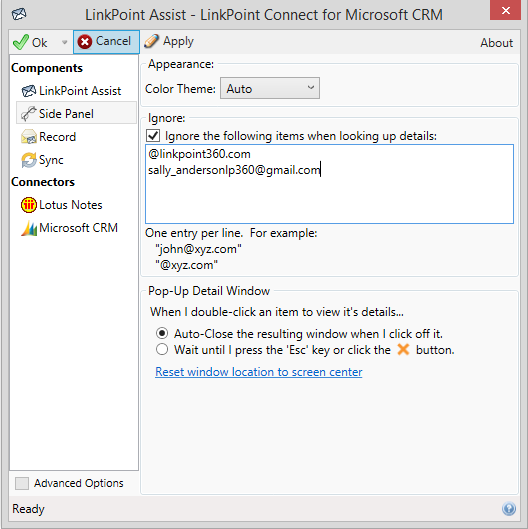Open the Color Theme dropdown

[270, 88]
